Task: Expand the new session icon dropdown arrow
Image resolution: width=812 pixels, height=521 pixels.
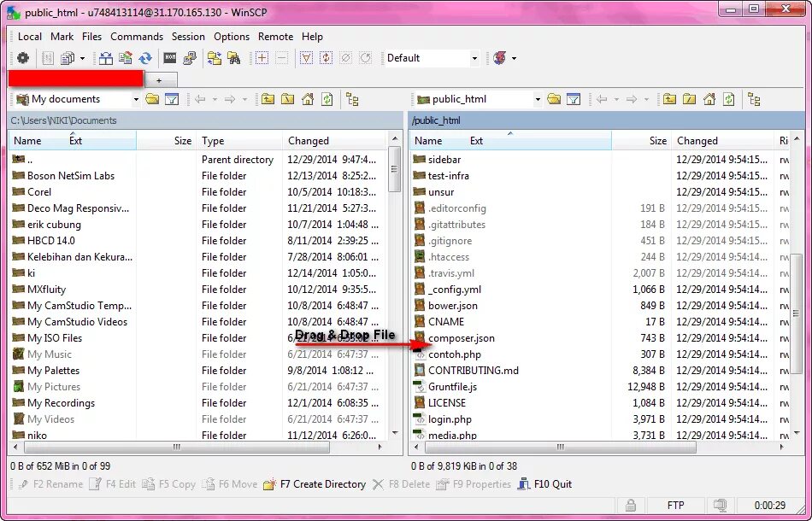Action: (514, 58)
